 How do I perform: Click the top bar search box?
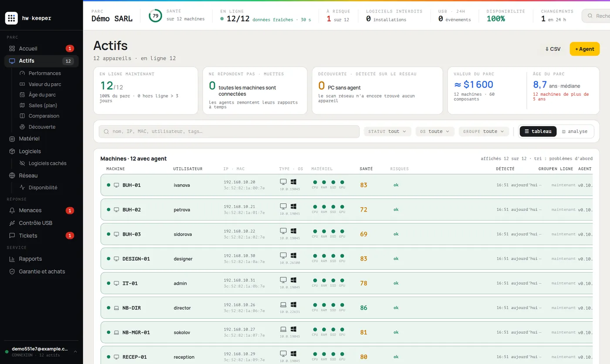coord(596,16)
